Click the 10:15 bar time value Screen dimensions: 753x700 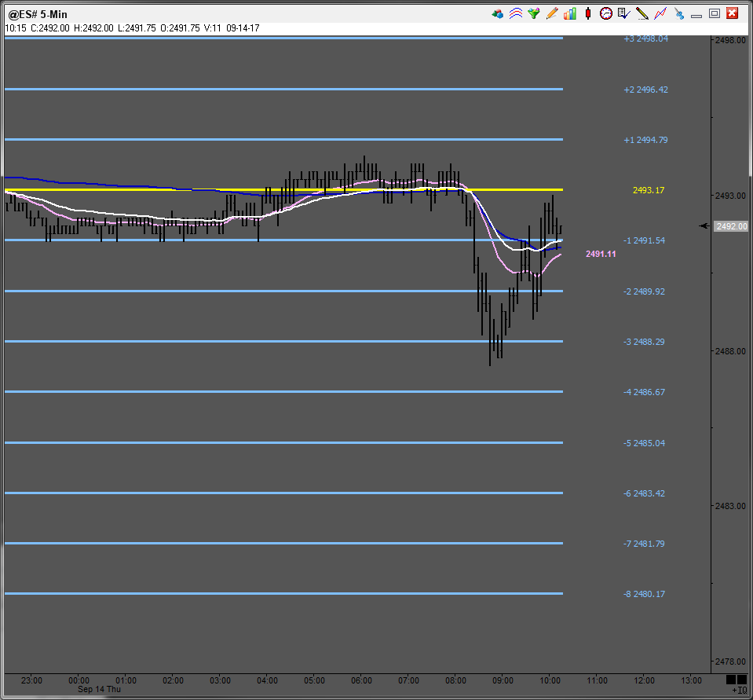click(x=16, y=28)
